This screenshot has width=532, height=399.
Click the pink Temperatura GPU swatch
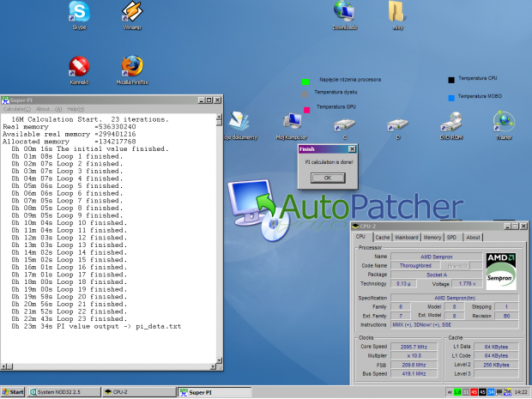[x=306, y=110]
